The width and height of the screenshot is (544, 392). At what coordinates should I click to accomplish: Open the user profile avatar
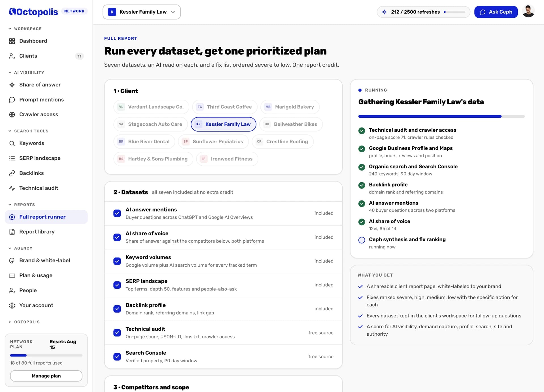528,12
